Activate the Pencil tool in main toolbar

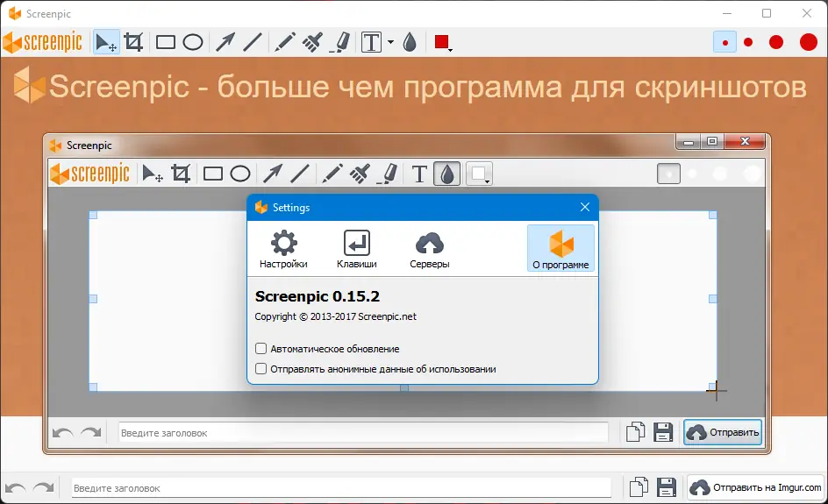285,42
